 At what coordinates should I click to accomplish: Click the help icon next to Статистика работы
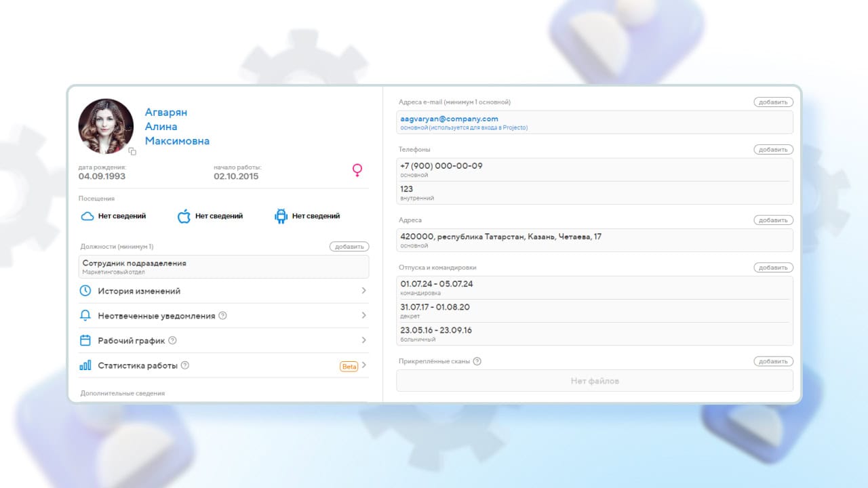(185, 365)
